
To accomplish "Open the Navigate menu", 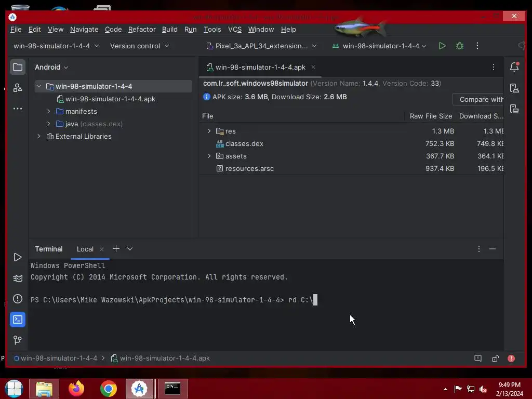I will point(84,30).
